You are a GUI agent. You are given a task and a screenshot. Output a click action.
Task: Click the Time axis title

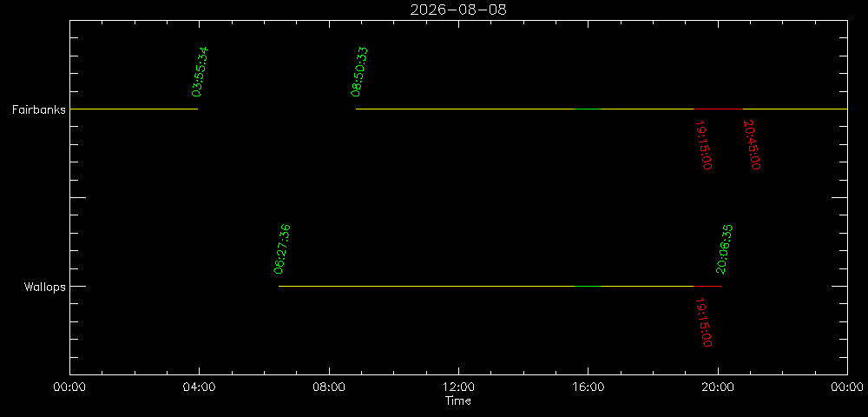458,401
